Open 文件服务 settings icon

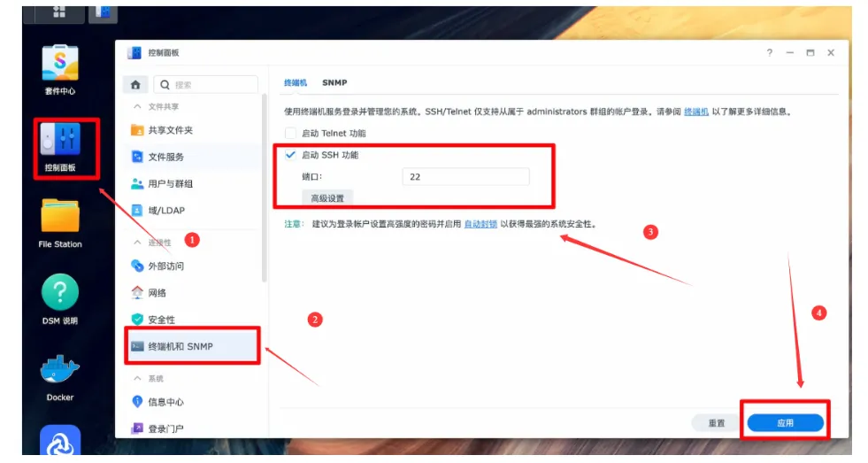(x=137, y=157)
